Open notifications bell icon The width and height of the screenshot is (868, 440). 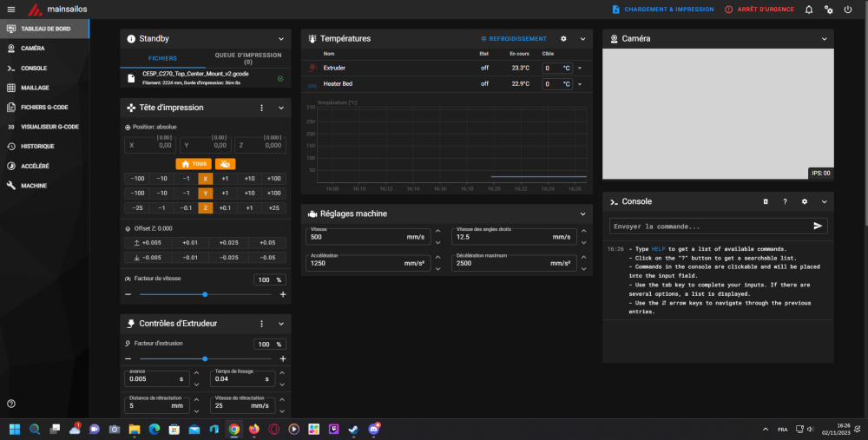pyautogui.click(x=809, y=10)
